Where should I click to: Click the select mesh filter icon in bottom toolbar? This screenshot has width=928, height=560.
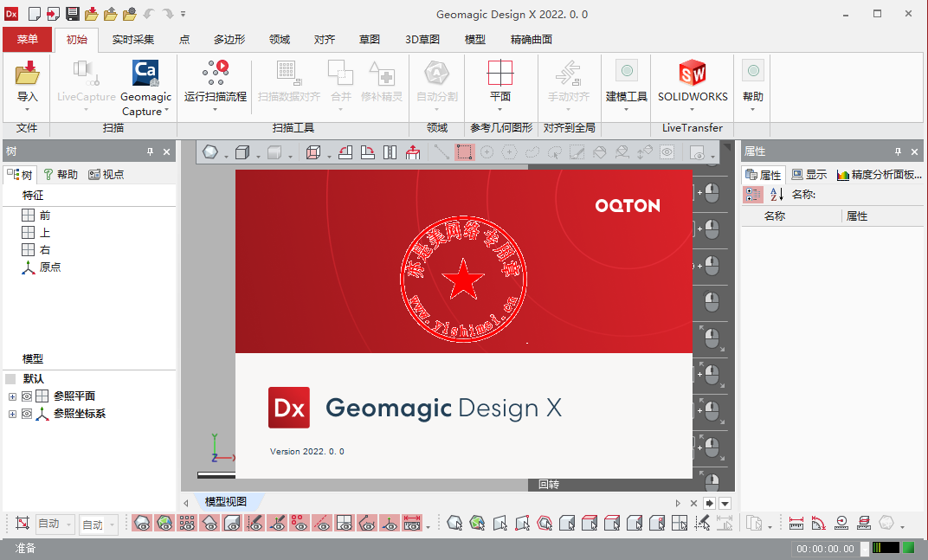click(x=454, y=524)
